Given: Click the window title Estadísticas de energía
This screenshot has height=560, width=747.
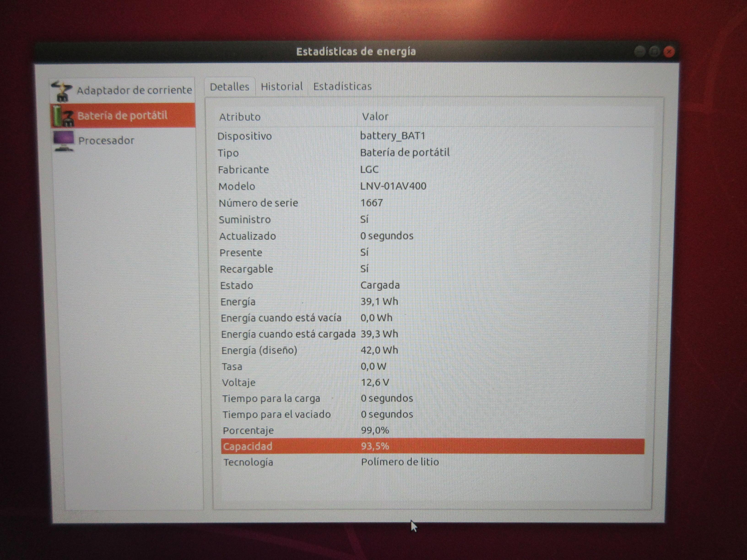Looking at the screenshot, I should 356,52.
